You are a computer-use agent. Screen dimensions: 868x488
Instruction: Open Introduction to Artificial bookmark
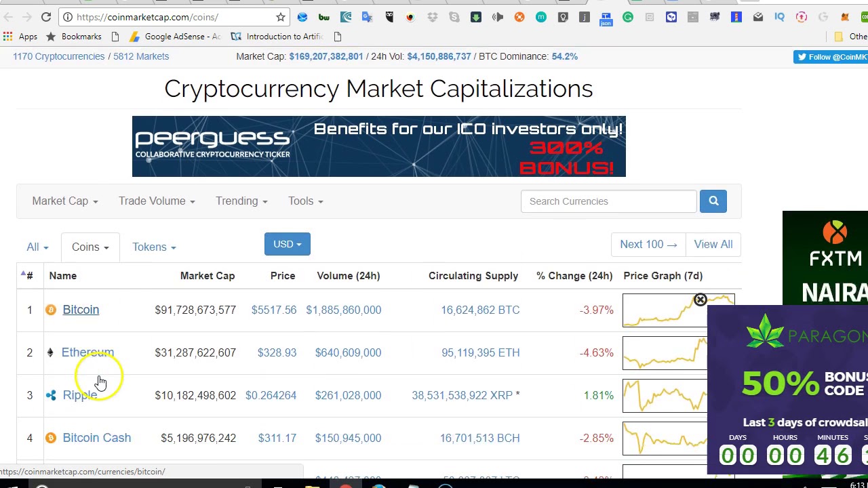pos(277,37)
